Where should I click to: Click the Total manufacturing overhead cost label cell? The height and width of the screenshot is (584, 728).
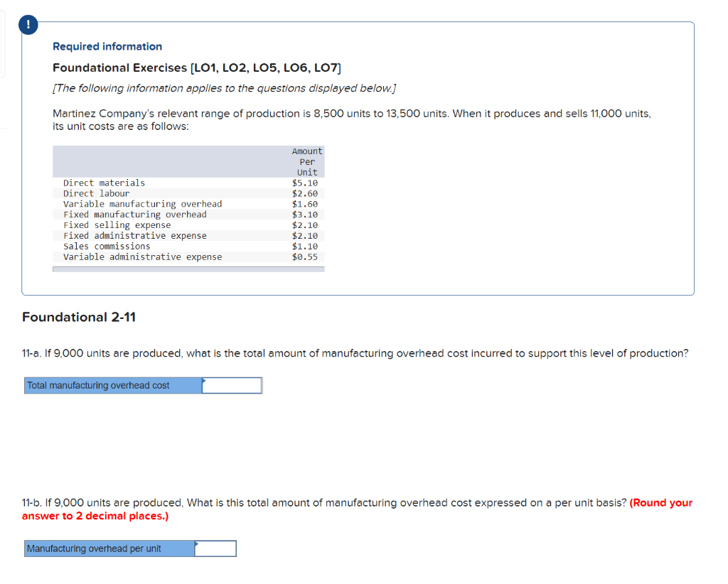113,386
